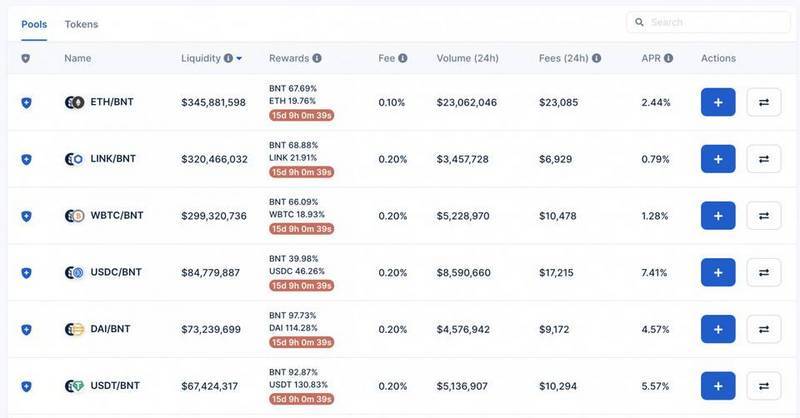
Task: Toggle the protection shield for USDC/BNT
Action: pyautogui.click(x=27, y=272)
